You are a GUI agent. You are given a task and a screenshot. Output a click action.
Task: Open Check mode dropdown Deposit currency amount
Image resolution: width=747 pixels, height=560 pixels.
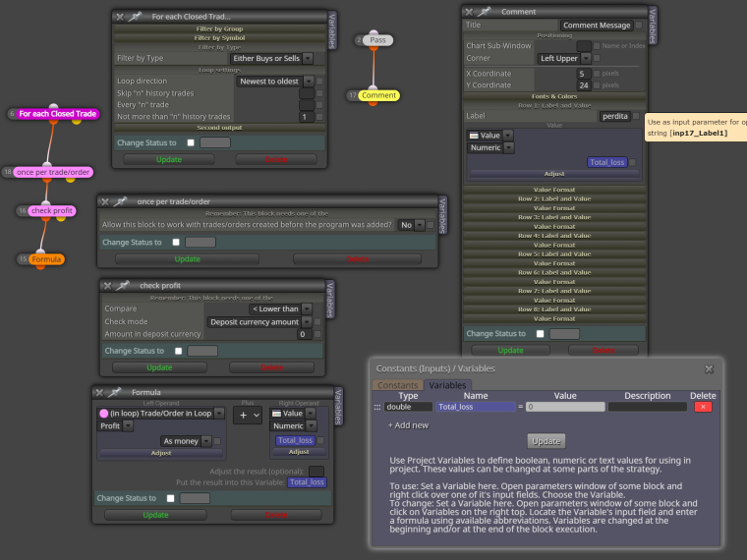click(259, 322)
